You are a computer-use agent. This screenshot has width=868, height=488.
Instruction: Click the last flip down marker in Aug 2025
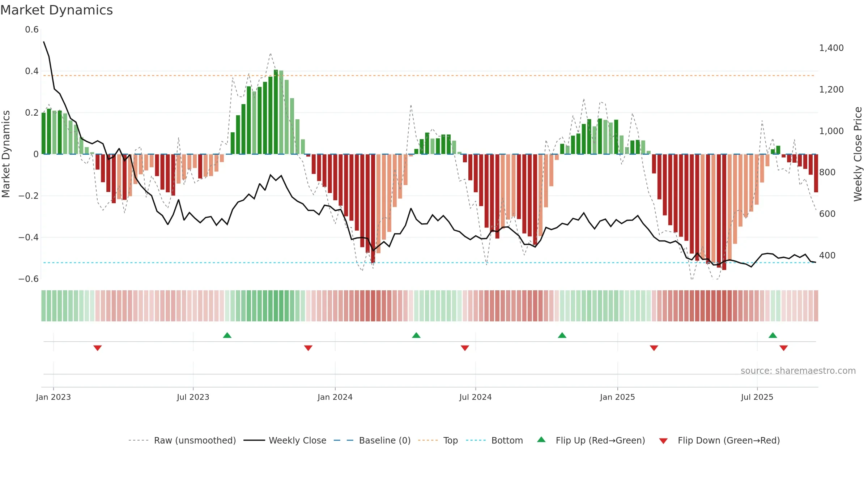(x=784, y=348)
